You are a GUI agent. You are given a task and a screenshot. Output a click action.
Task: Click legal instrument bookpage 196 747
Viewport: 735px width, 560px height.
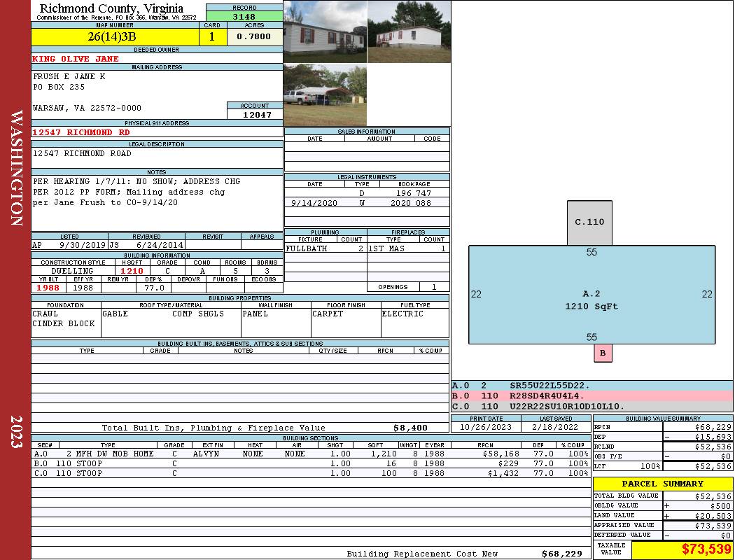point(414,193)
